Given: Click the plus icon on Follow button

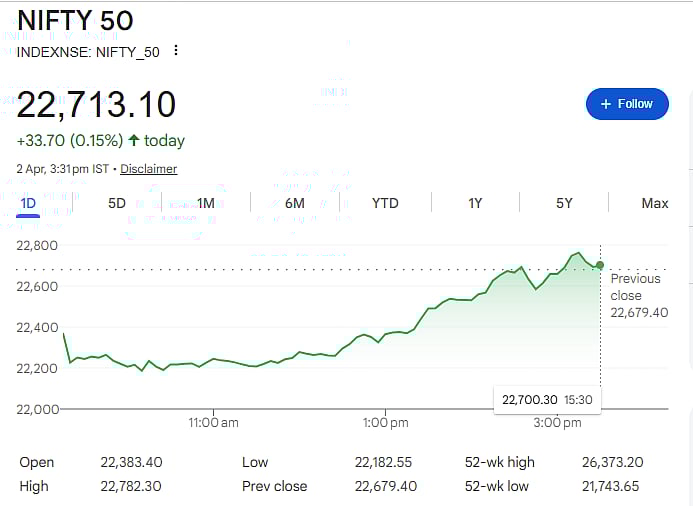Looking at the screenshot, I should point(605,104).
